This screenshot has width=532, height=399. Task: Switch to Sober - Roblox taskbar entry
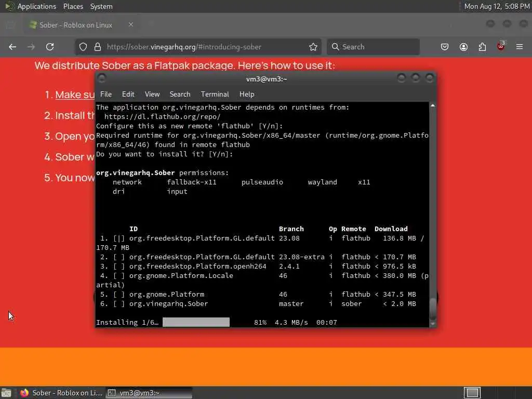coord(61,393)
